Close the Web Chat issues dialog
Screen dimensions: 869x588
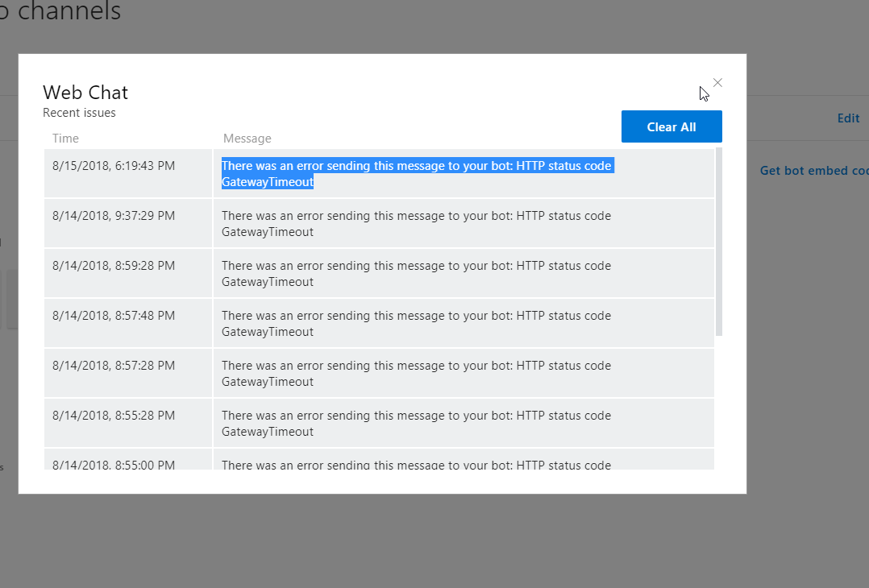pyautogui.click(x=717, y=82)
